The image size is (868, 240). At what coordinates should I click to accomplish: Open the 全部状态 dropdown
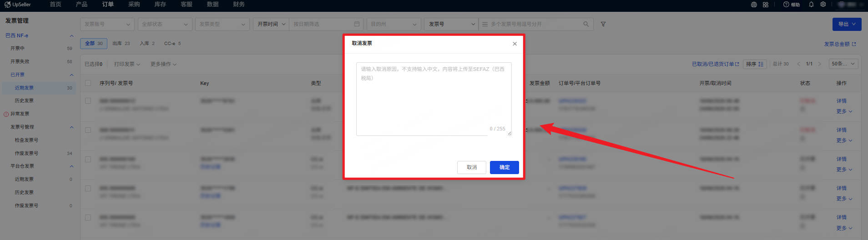tap(165, 24)
